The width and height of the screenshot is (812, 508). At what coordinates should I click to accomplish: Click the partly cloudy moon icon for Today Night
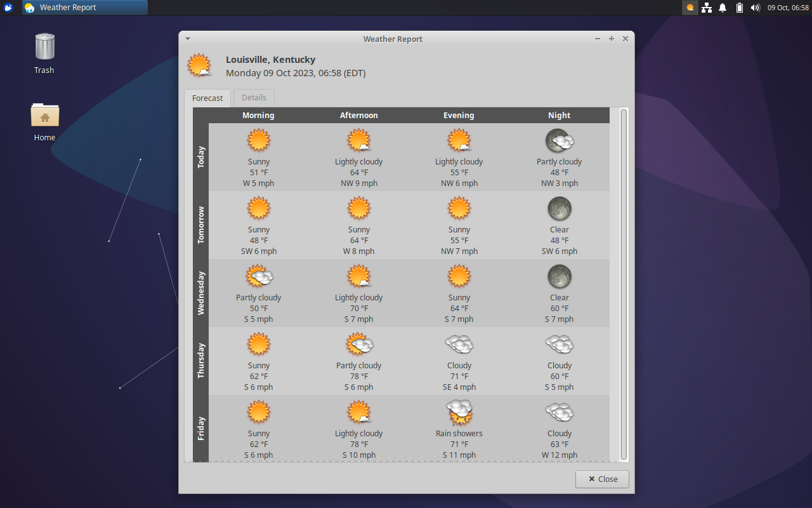tap(560, 140)
